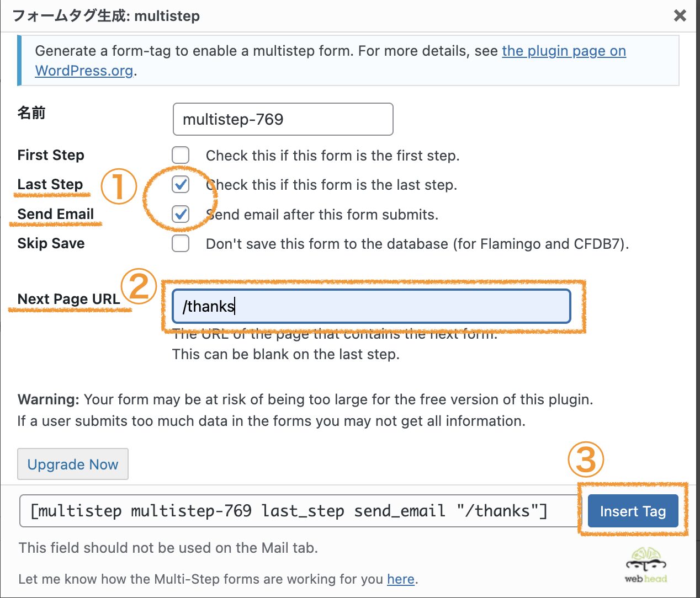The width and height of the screenshot is (700, 598).
Task: Click the webhead logo
Action: click(x=645, y=565)
